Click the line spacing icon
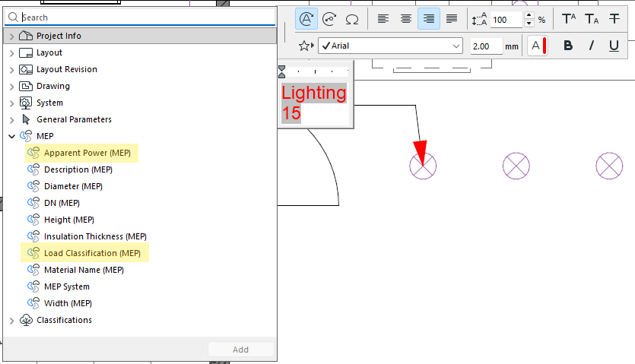This screenshot has width=635, height=364. [479, 20]
